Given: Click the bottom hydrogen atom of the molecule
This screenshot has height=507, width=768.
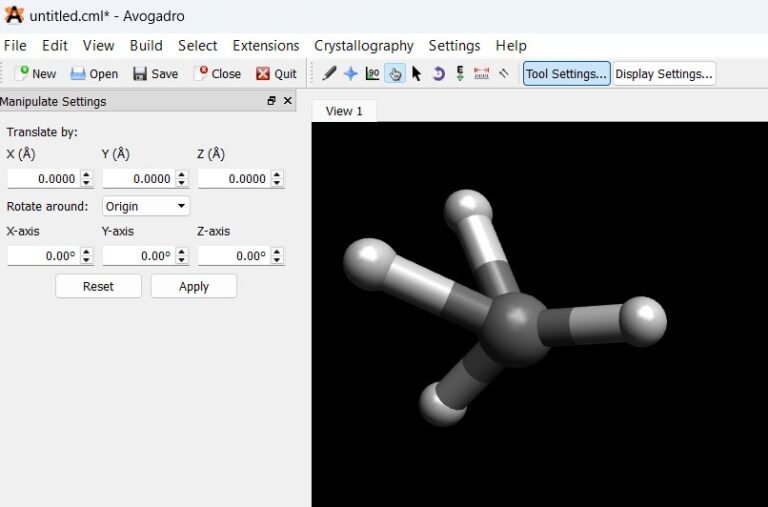Looking at the screenshot, I should (442, 404).
